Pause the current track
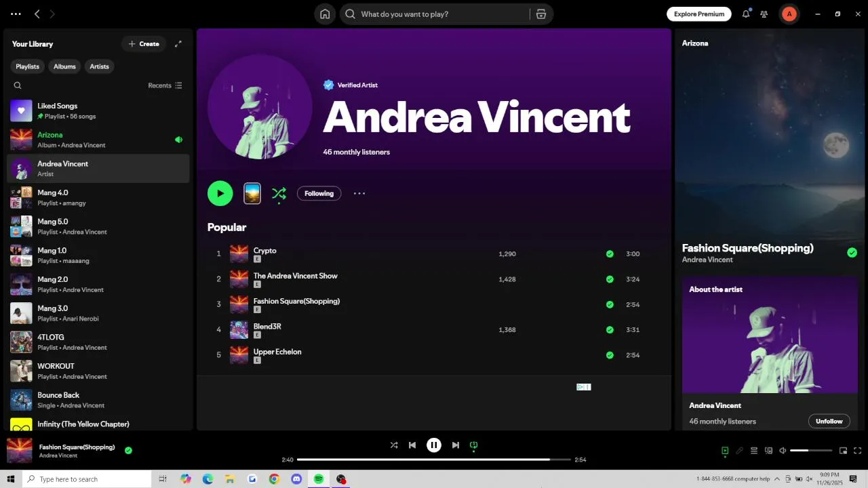 434,445
